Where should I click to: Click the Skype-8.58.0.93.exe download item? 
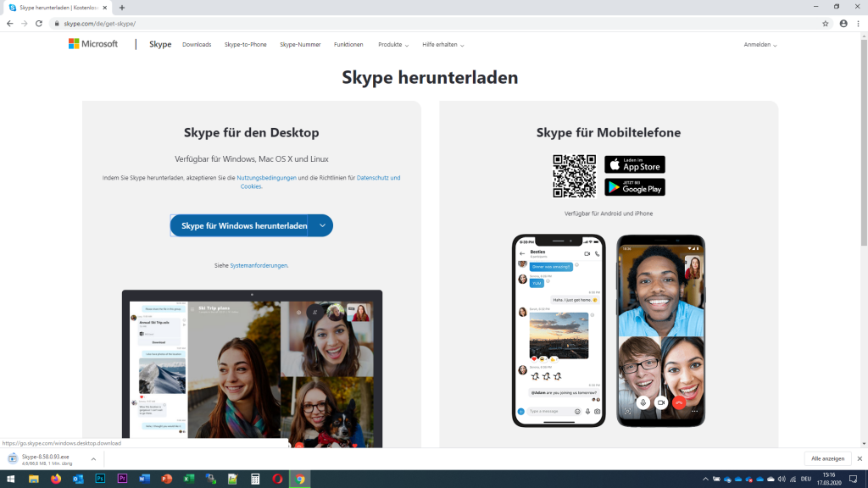coord(47,459)
